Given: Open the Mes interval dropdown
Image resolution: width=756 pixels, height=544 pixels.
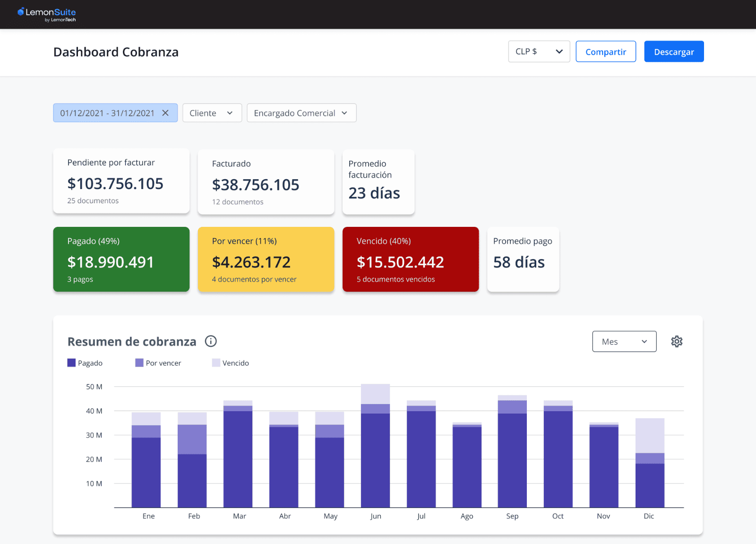Looking at the screenshot, I should 624,341.
